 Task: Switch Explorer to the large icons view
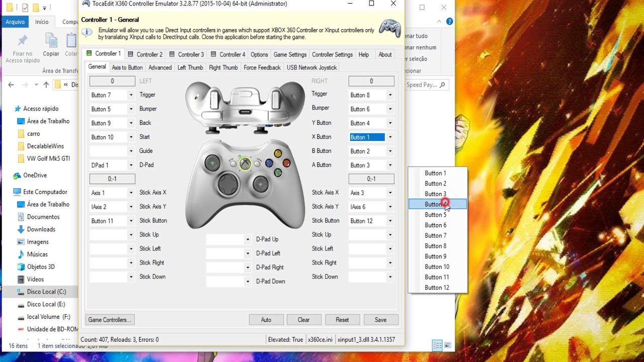pyautogui.click(x=447, y=345)
